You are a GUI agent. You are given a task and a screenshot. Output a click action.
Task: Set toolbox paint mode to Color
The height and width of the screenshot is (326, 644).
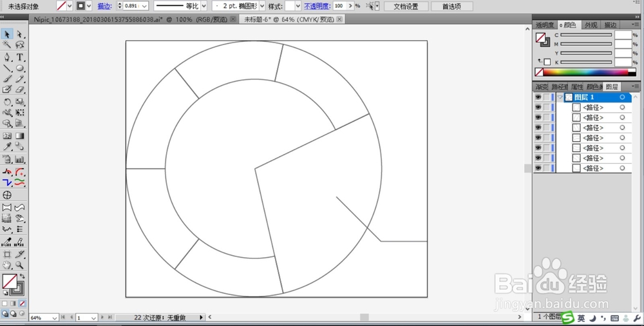tap(5, 303)
